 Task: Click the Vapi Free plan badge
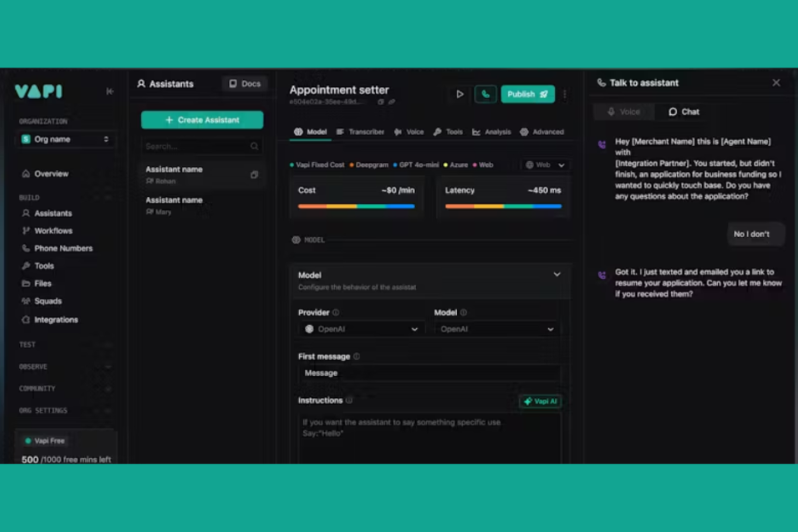[45, 440]
